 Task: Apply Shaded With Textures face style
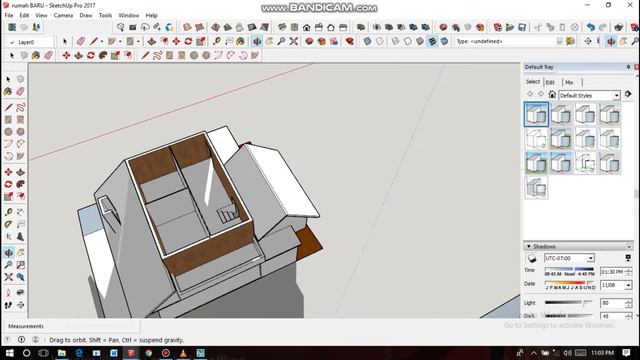point(432,41)
